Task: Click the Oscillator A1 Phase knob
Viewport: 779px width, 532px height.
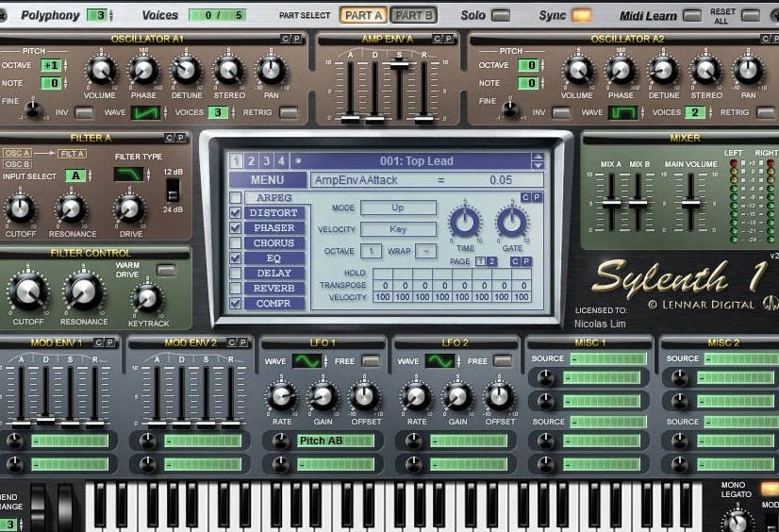Action: (x=143, y=70)
